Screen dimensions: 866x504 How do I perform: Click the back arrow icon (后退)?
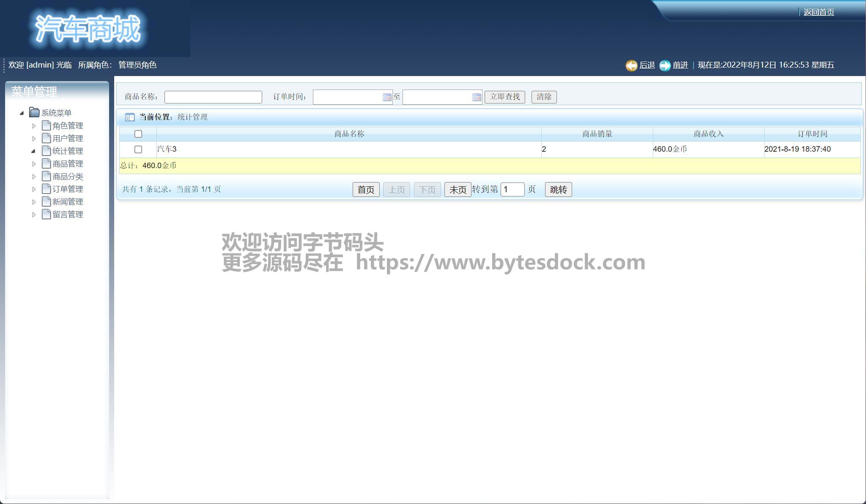tap(631, 65)
